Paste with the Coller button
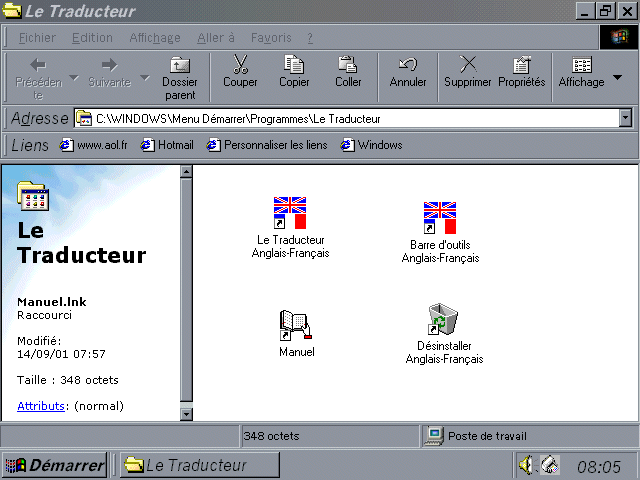 [348, 72]
